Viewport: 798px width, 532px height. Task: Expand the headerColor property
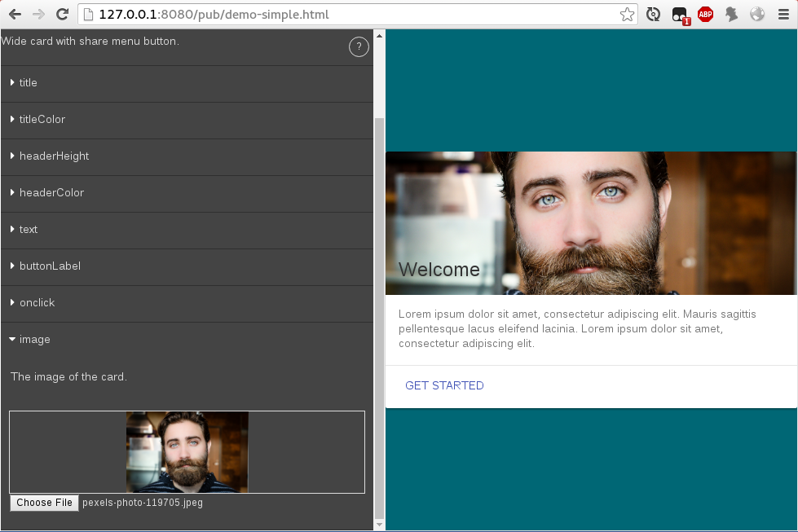[x=187, y=193]
